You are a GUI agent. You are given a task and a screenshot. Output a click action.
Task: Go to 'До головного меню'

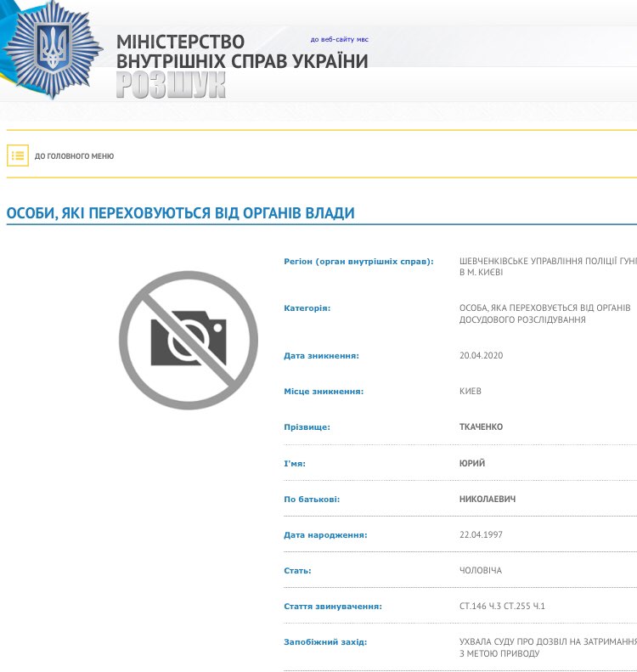point(74,156)
